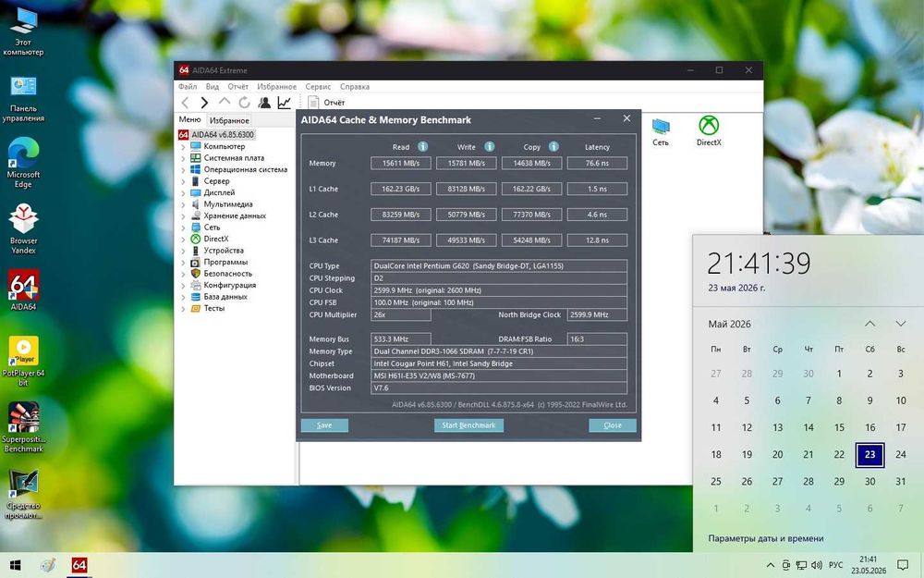Image resolution: width=924 pixels, height=578 pixels.
Task: Refresh the AIDA64 page
Action: tap(244, 103)
